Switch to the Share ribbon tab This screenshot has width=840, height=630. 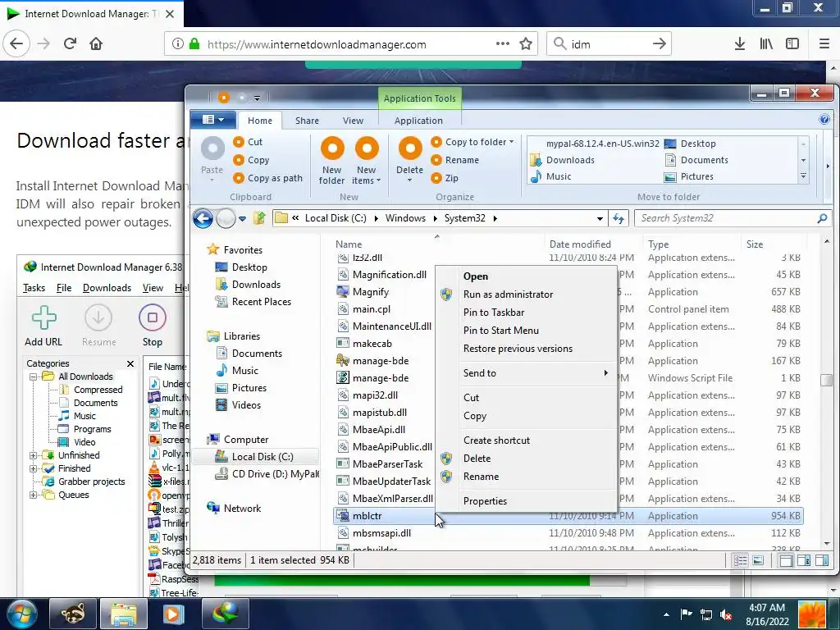307,121
